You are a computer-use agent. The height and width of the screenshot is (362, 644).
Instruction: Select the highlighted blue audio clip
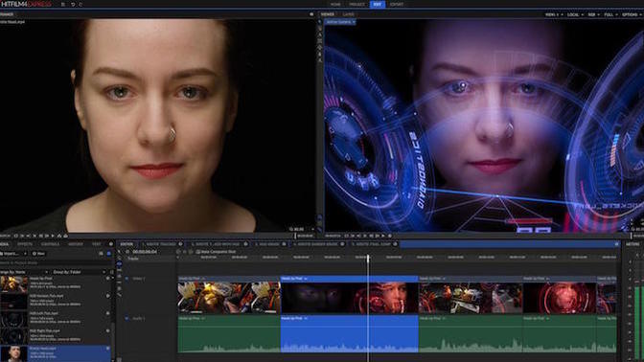coord(349,333)
